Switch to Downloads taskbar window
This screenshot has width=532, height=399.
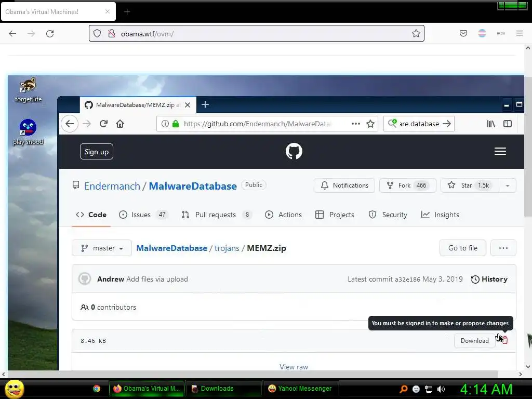point(224,389)
